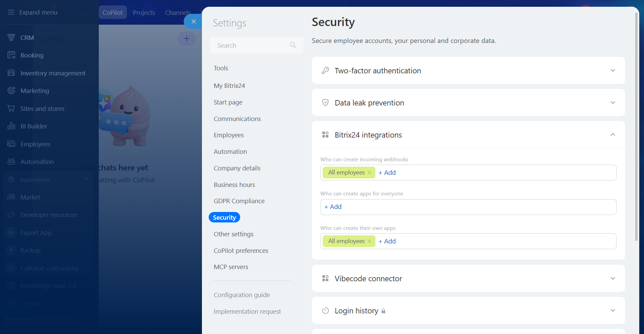The width and height of the screenshot is (644, 334).
Task: Add user to incoming webhooks permission
Action: coord(387,172)
